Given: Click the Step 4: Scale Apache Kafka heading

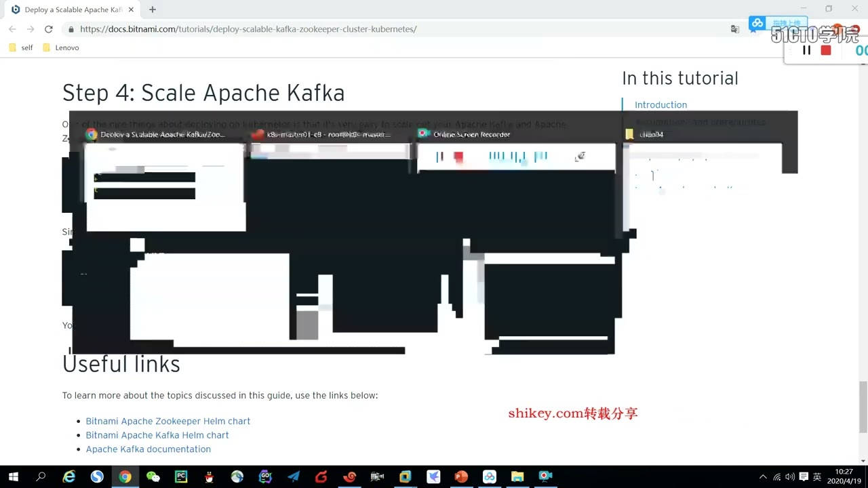Looking at the screenshot, I should [203, 93].
